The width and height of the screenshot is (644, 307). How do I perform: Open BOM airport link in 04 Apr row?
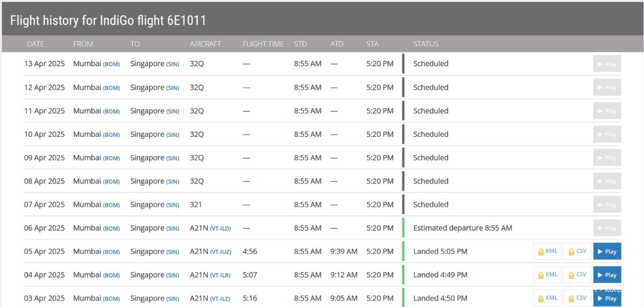[x=111, y=275]
